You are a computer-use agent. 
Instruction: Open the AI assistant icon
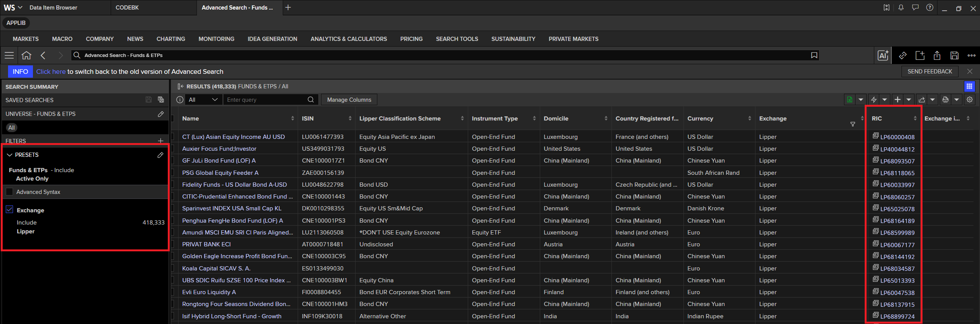(883, 55)
